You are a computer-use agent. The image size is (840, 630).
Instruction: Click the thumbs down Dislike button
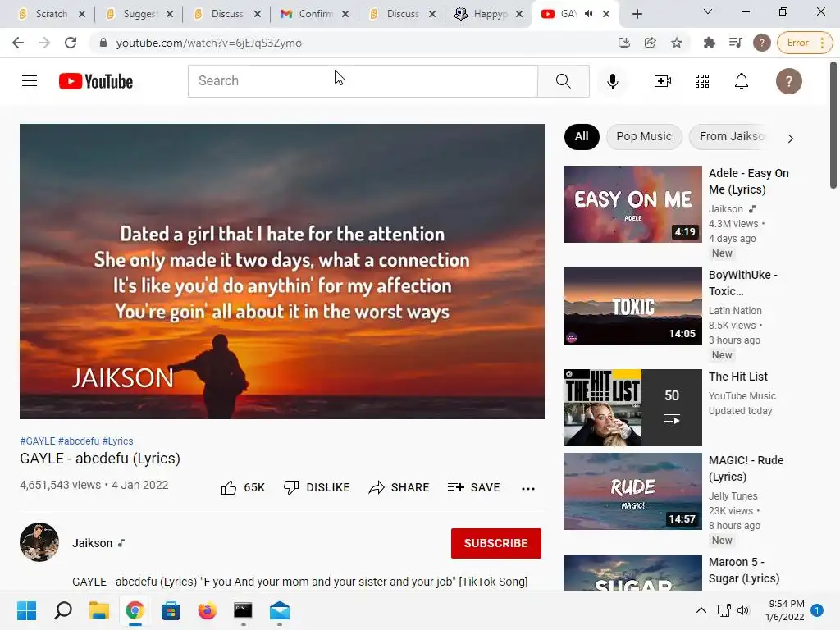pyautogui.click(x=317, y=487)
